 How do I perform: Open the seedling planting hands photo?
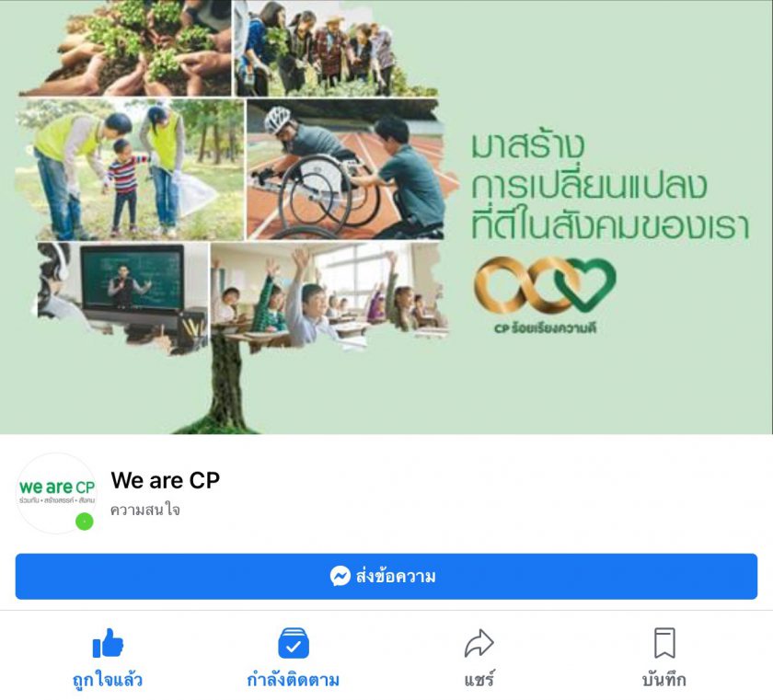pyautogui.click(x=125, y=48)
